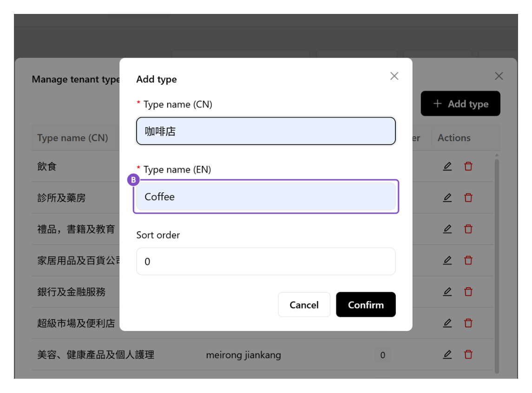Edit the 診所及藥房 row with pencil icon
The image size is (532, 393).
coord(447,197)
